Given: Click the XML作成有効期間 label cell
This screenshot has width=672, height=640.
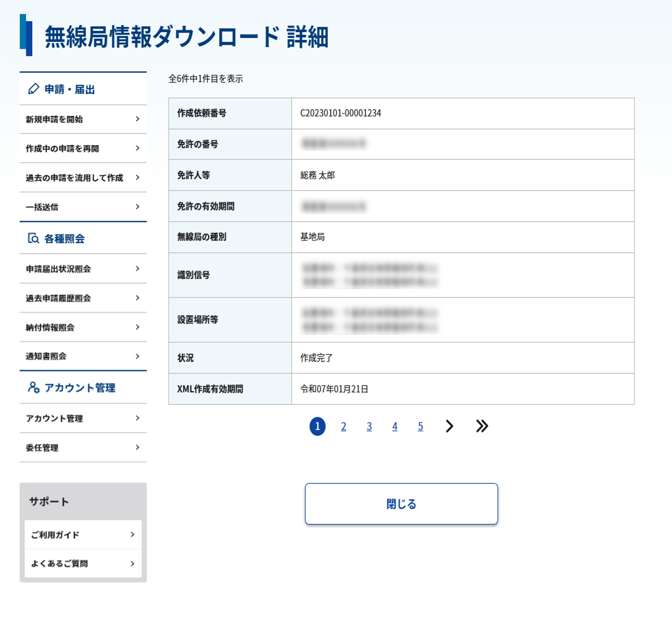Looking at the screenshot, I should click(230, 389).
